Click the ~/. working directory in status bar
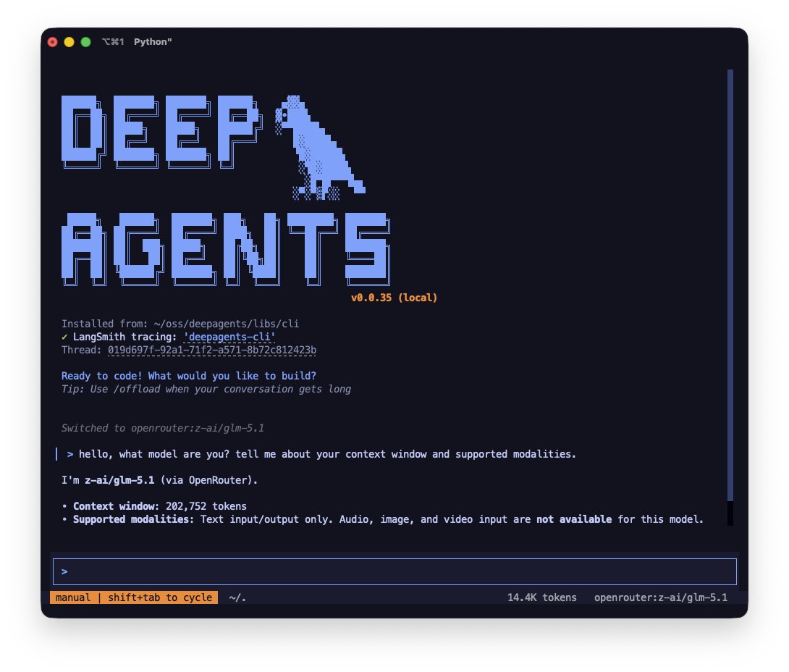The height and width of the screenshot is (672, 789). tap(237, 597)
